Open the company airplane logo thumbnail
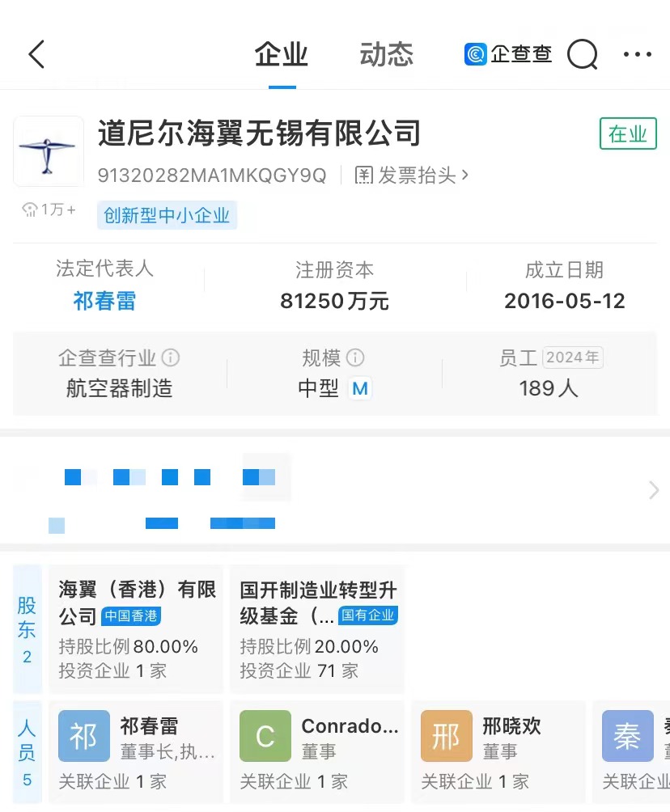The image size is (670, 812). coord(49,151)
